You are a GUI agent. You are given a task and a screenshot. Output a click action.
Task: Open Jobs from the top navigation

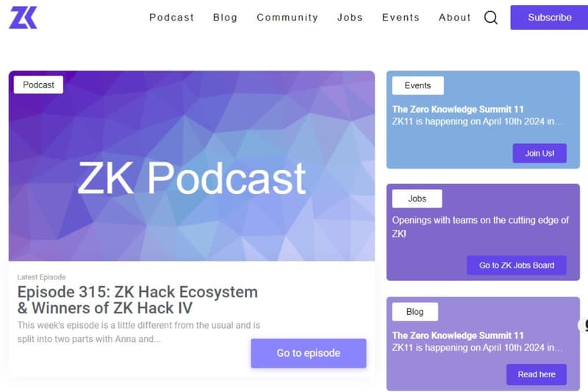coord(350,17)
